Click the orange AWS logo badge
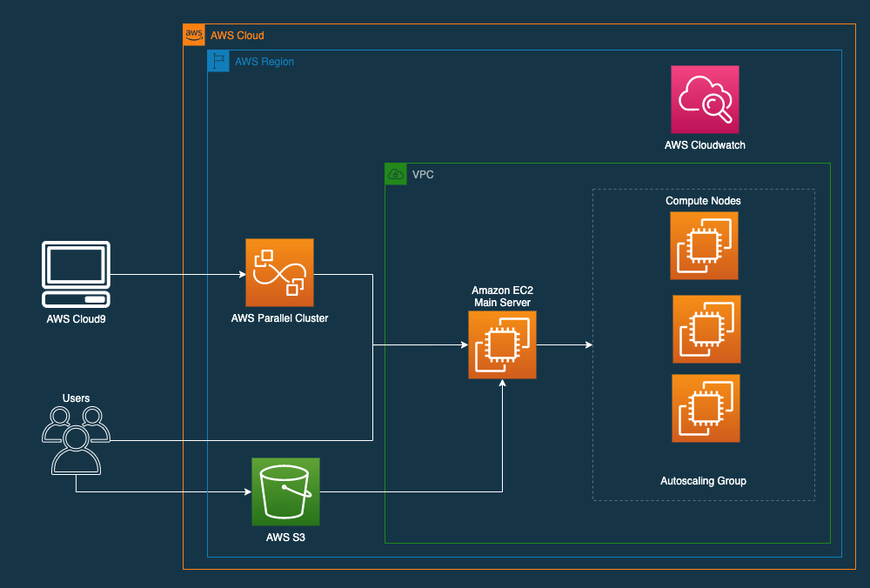Viewport: 870px width, 588px height. pyautogui.click(x=193, y=35)
